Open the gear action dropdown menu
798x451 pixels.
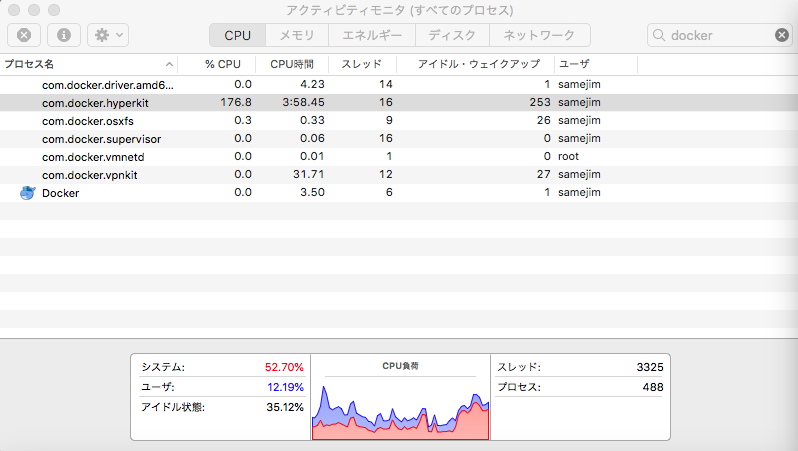click(x=108, y=35)
